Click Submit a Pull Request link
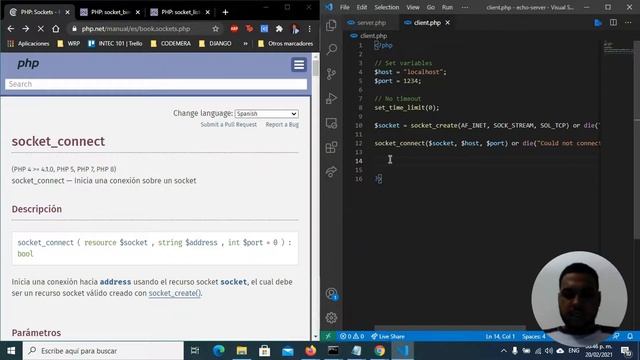This screenshot has height=360, width=640. (x=229, y=124)
